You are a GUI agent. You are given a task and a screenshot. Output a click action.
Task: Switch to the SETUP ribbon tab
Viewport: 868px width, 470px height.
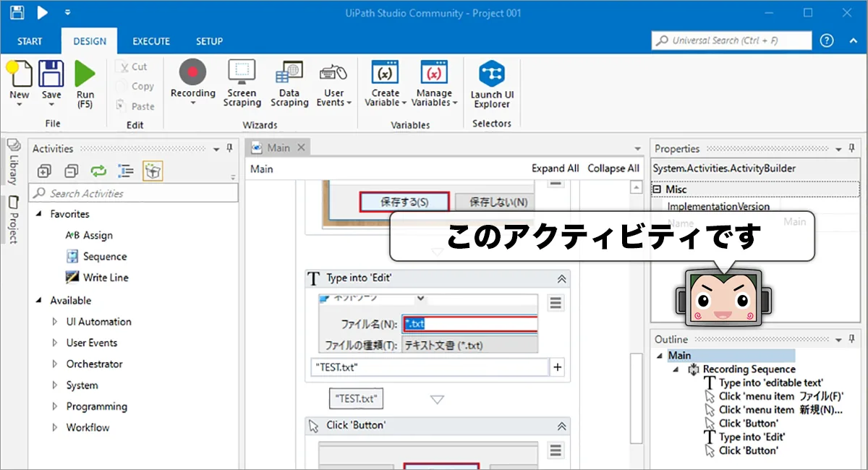(x=209, y=41)
